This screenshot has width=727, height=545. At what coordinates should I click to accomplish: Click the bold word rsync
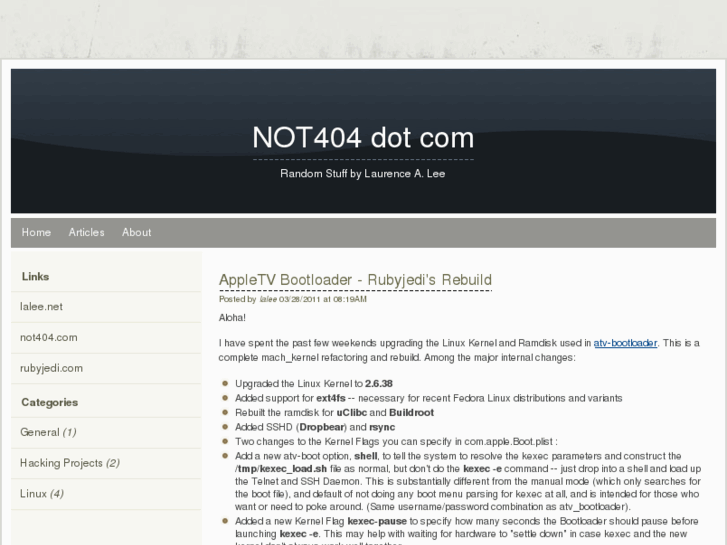tap(383, 427)
